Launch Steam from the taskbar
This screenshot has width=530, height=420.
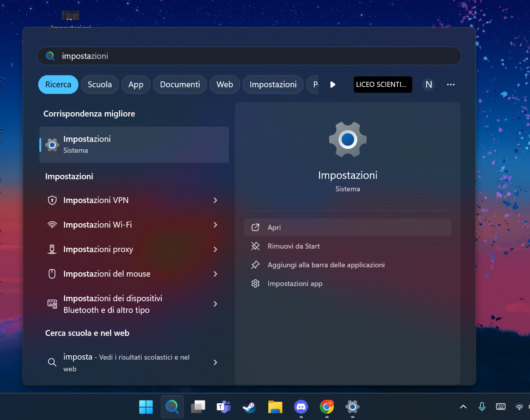tap(249, 406)
